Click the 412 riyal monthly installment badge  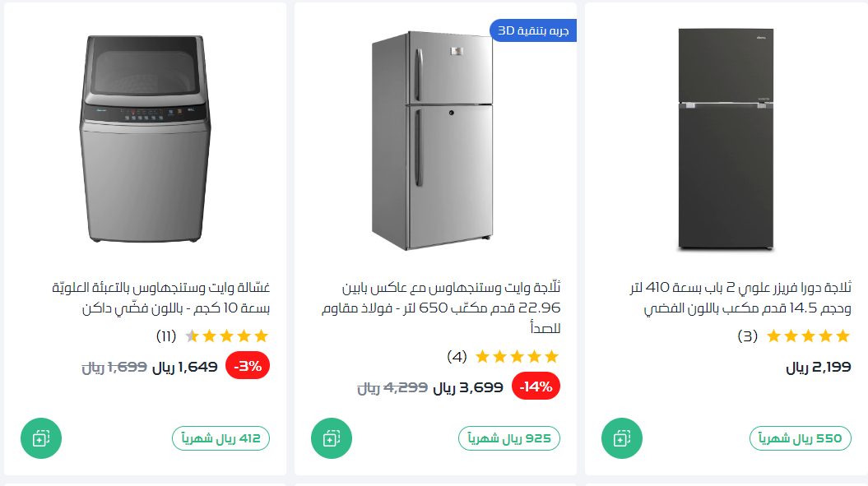[220, 439]
